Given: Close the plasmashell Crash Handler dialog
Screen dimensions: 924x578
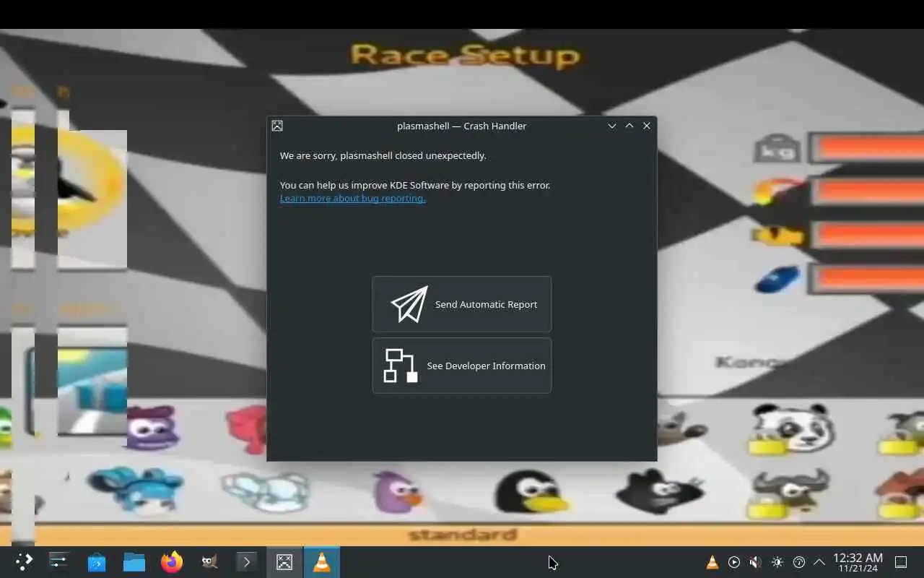Looking at the screenshot, I should point(647,126).
